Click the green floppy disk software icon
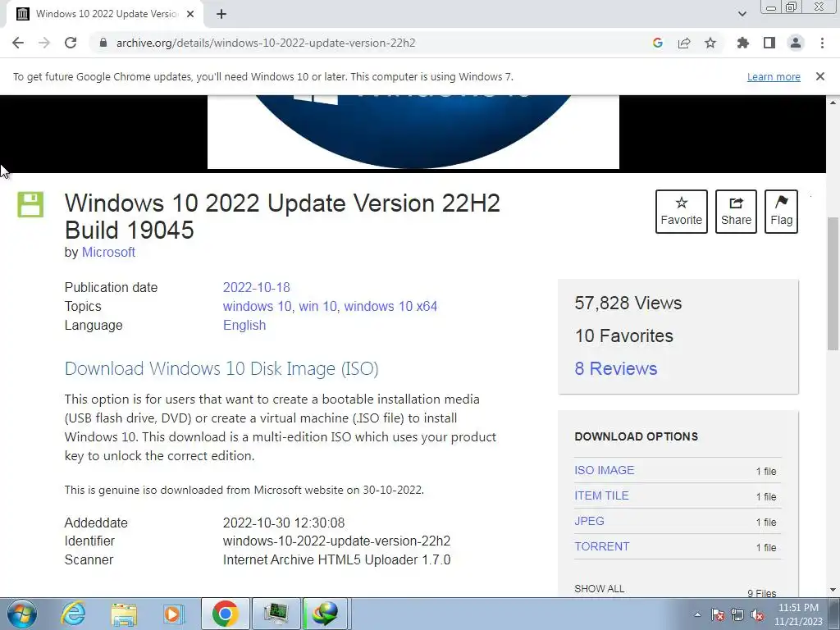Screen dimensions: 840x630 (x=30, y=204)
